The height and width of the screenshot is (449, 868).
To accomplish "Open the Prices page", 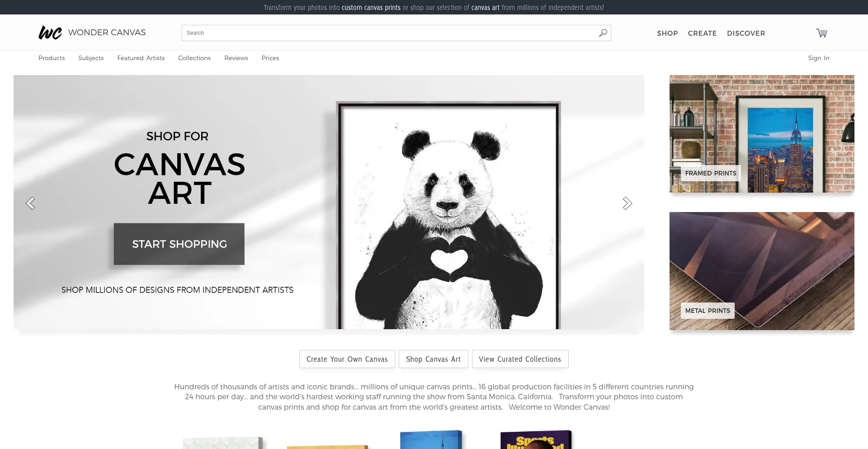I will pyautogui.click(x=270, y=58).
